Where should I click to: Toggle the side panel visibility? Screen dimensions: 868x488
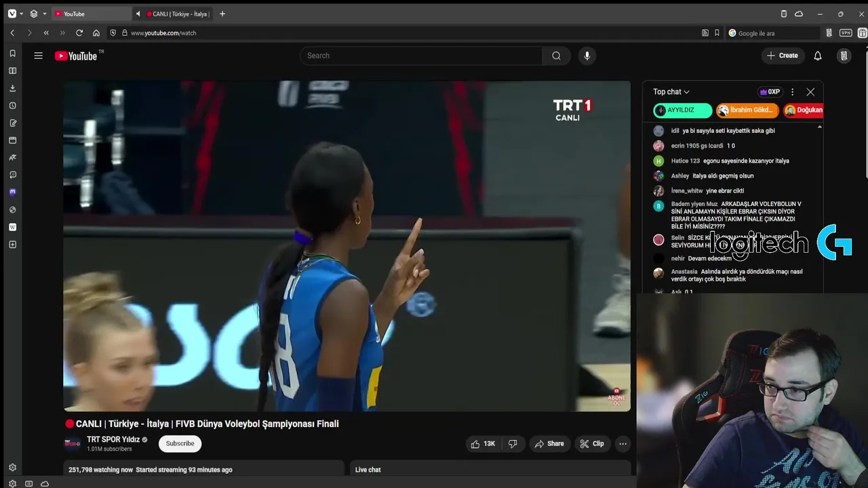[x=28, y=483]
